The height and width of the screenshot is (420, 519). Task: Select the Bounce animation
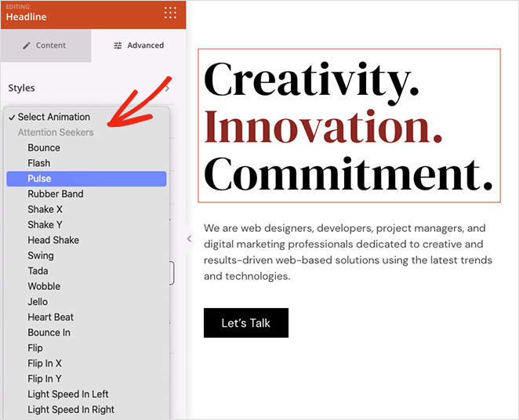coord(86,147)
